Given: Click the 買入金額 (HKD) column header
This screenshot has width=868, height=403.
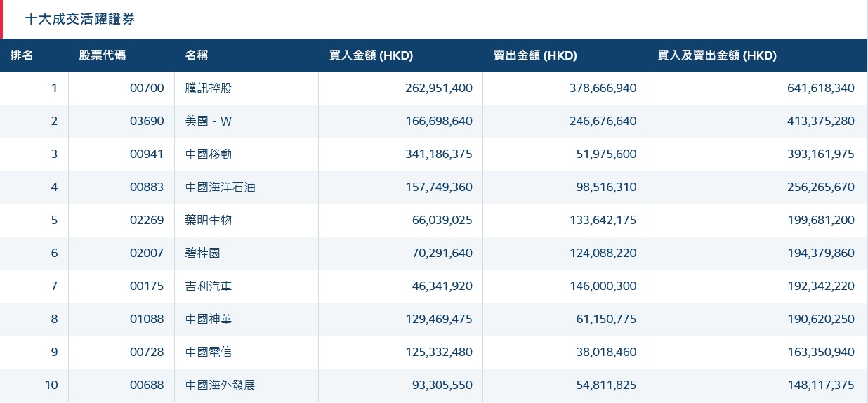Looking at the screenshot, I should [371, 55].
